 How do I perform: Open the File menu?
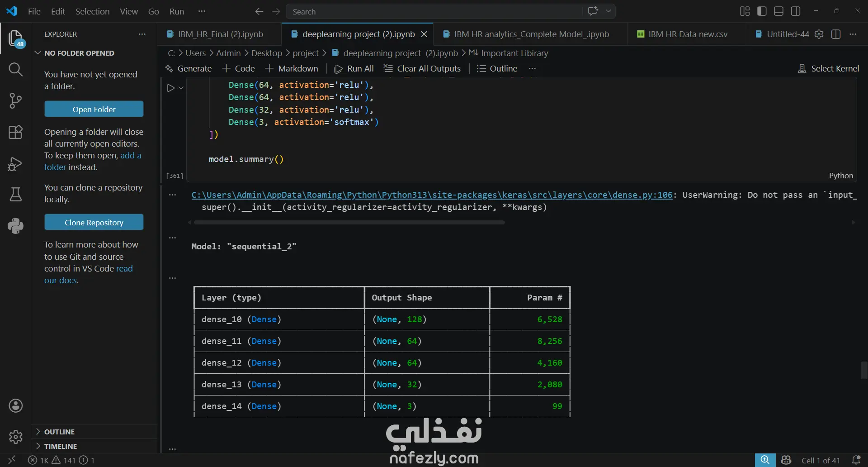coord(34,11)
